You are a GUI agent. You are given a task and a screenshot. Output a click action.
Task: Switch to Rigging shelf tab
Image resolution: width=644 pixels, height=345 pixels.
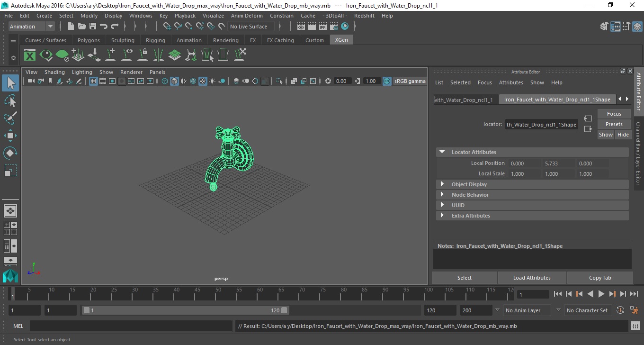(155, 40)
